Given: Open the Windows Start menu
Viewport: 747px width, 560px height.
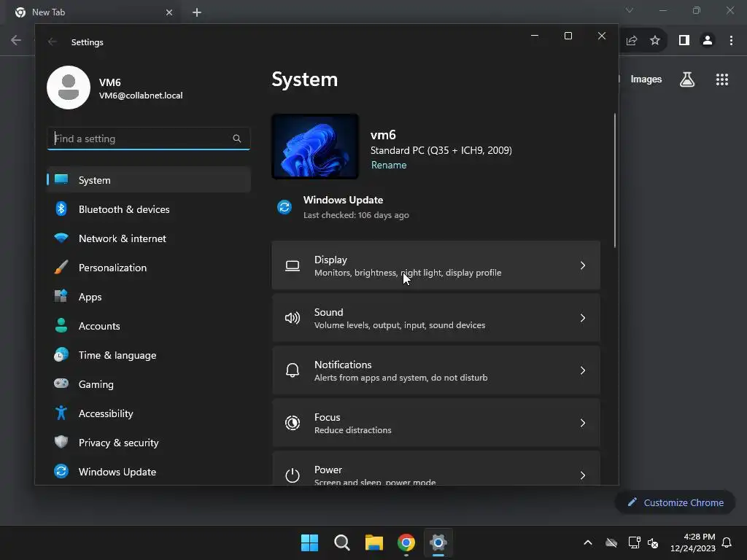Looking at the screenshot, I should 309,542.
